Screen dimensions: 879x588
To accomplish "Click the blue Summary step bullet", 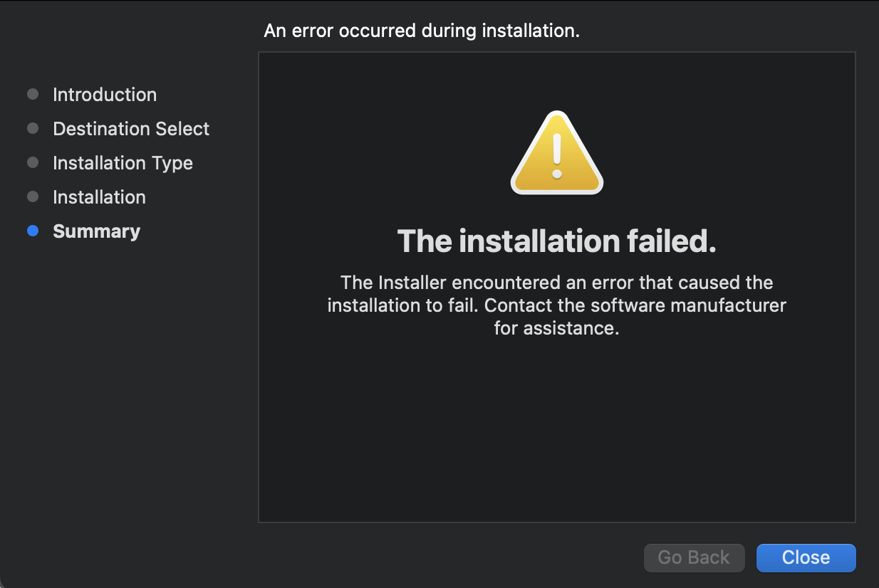I will coord(33,231).
